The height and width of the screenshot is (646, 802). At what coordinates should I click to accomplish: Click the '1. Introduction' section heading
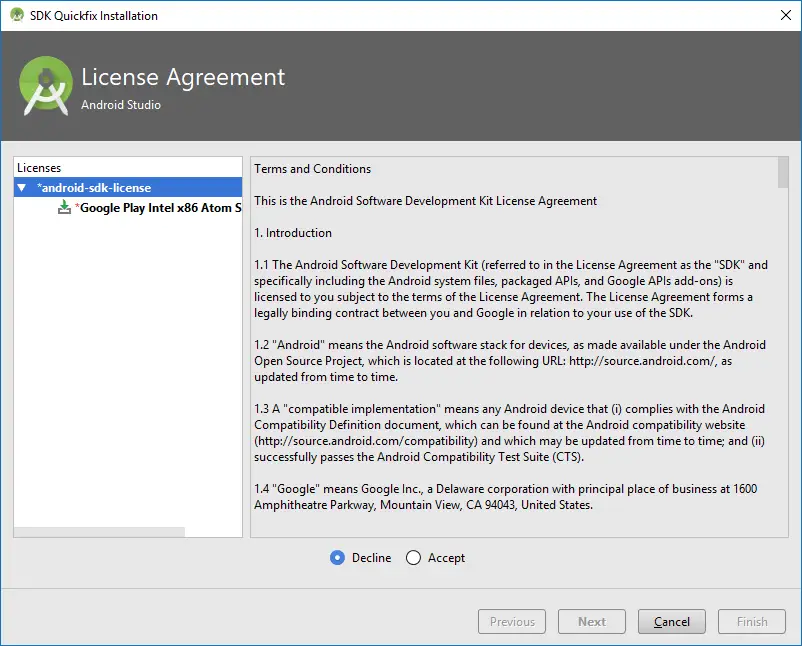click(x=293, y=233)
